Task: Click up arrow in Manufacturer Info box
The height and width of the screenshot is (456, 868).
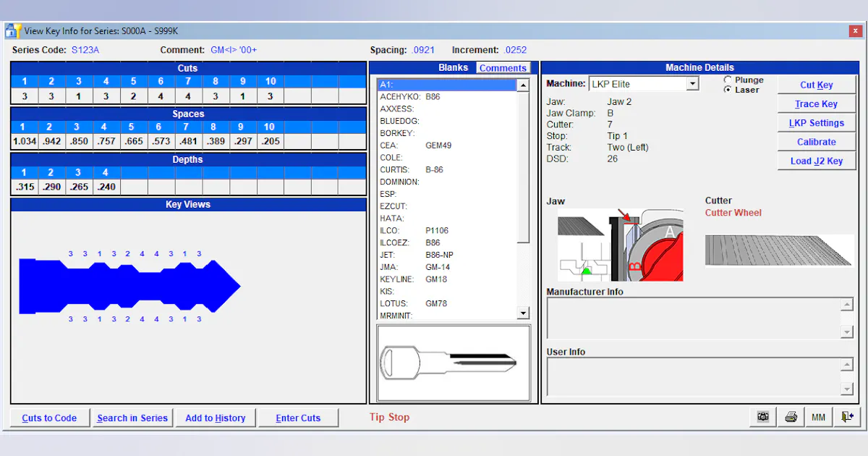Action: [x=847, y=305]
